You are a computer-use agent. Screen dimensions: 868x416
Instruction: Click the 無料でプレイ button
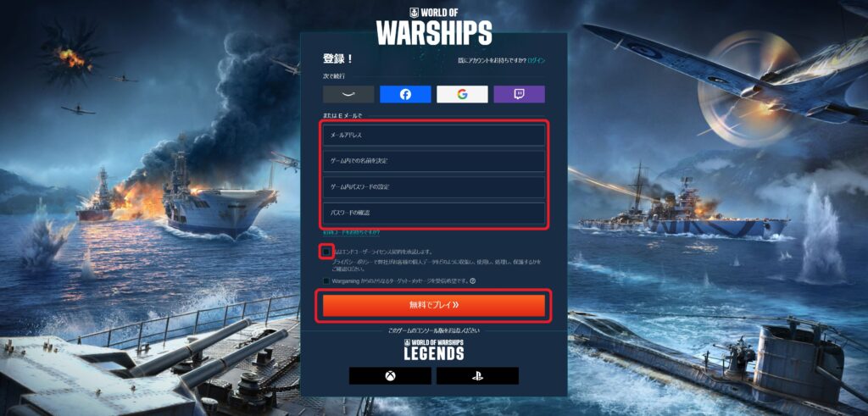(x=434, y=305)
